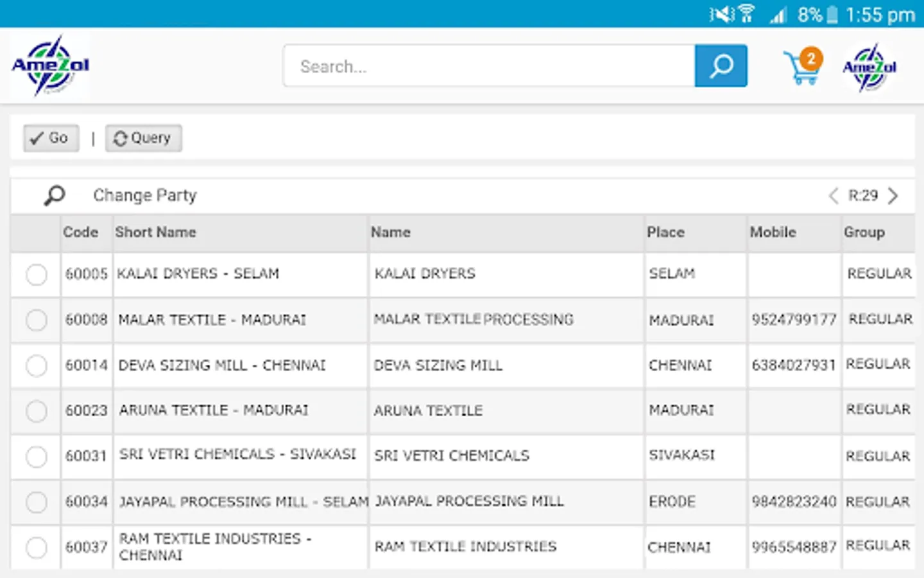Tap the battery indicator in status bar
The height and width of the screenshot is (578, 924).
pos(832,15)
